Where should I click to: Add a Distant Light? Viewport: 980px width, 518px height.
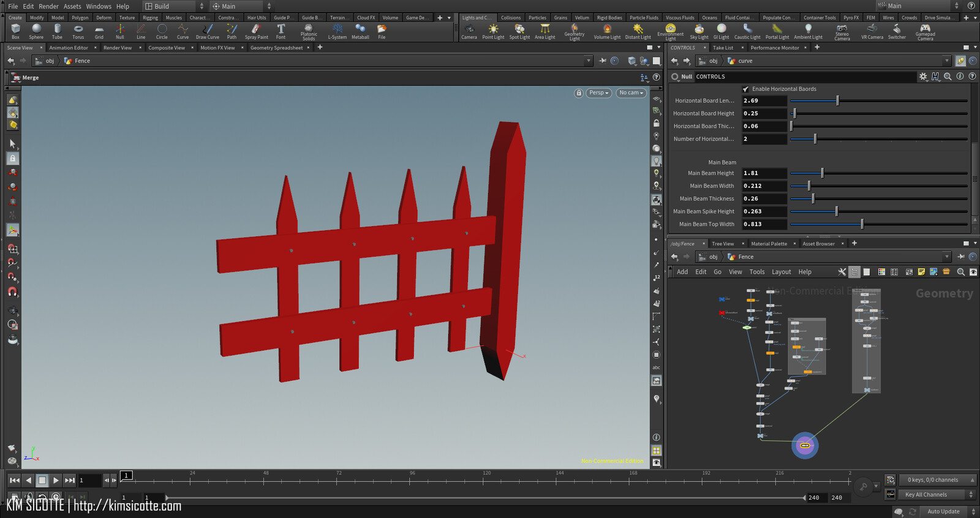[638, 31]
